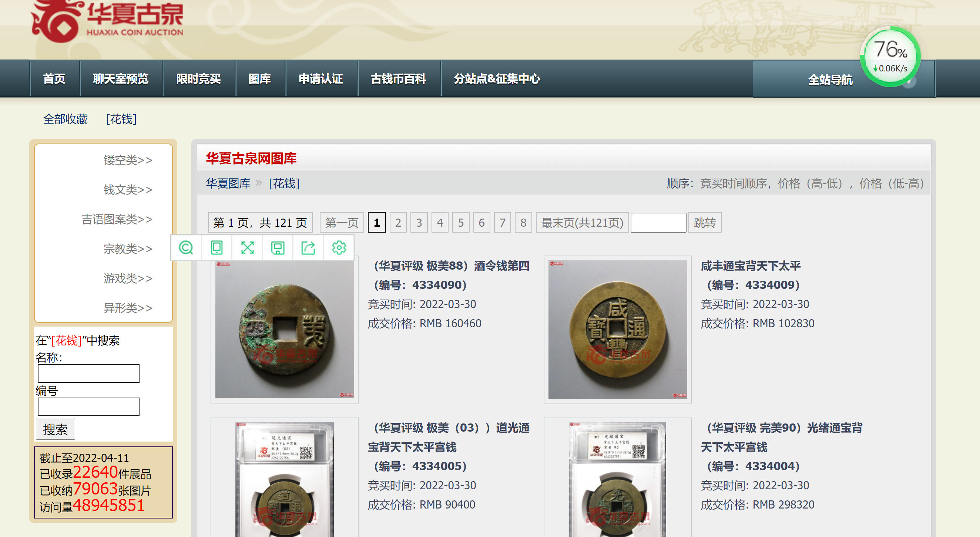Viewport: 980px width, 537px height.
Task: Go to page 3
Action: pyautogui.click(x=419, y=222)
